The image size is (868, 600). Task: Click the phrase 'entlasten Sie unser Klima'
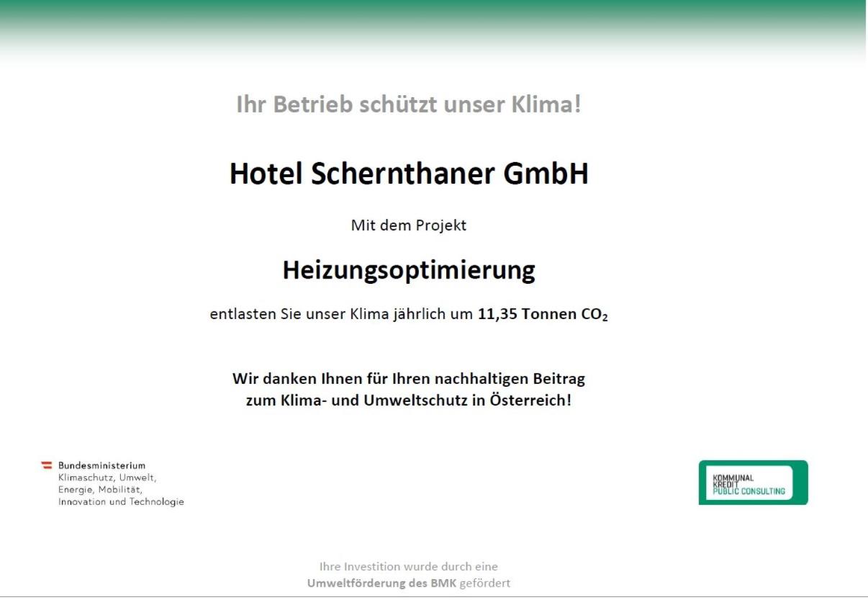click(292, 315)
